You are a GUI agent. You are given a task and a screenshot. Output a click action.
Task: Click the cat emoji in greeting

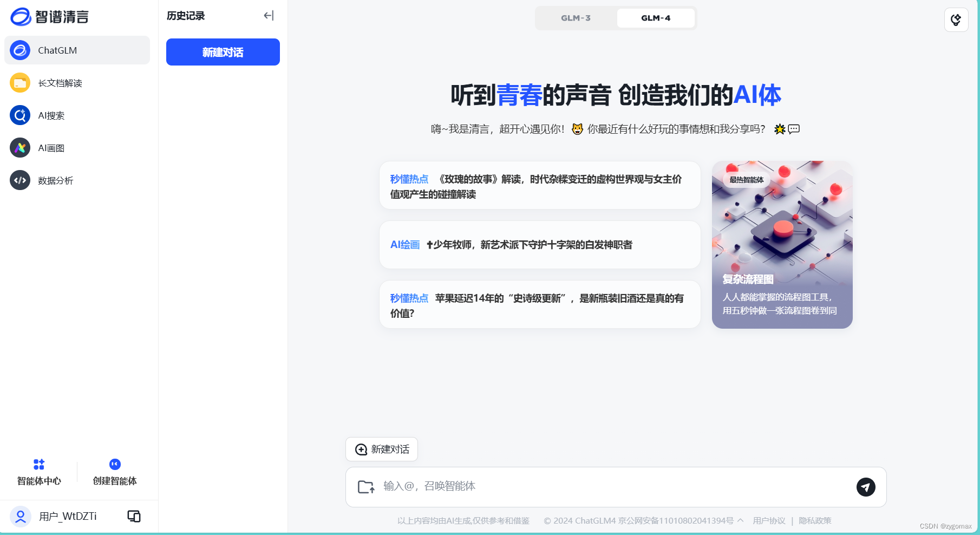point(577,129)
